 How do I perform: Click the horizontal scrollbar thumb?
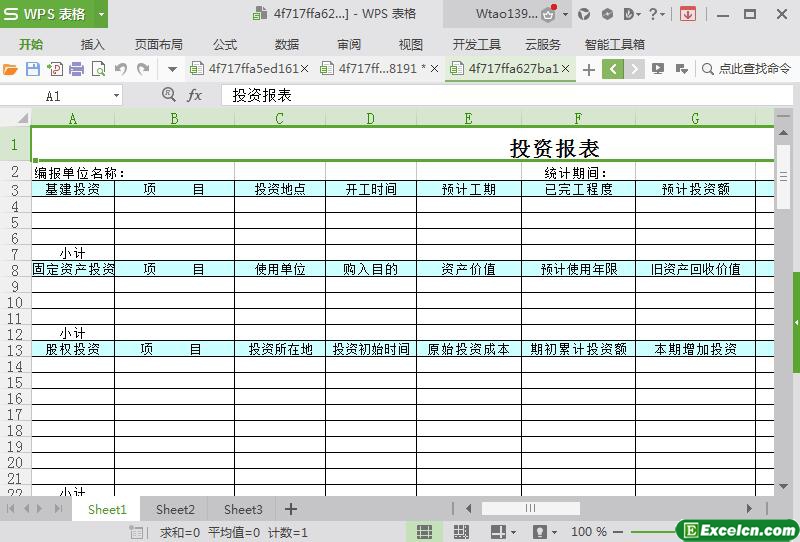click(531, 508)
